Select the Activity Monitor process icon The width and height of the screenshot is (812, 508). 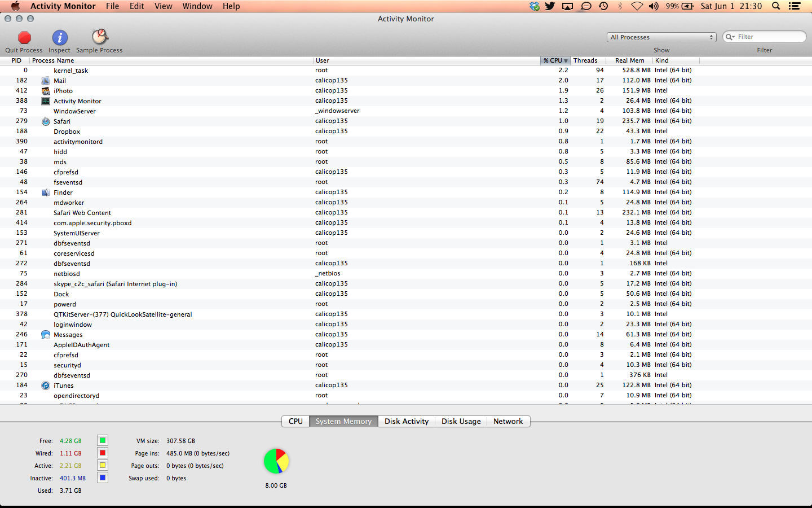46,101
